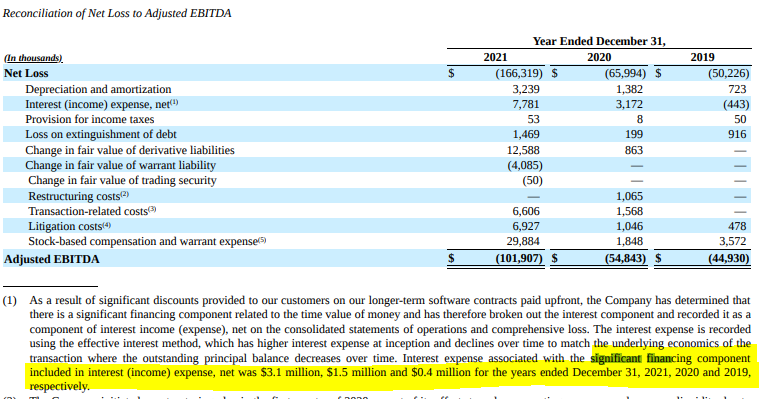Select 'Change in fair value of derivative liabilities'
Image resolution: width=771 pixels, height=399 pixels.
click(x=130, y=150)
